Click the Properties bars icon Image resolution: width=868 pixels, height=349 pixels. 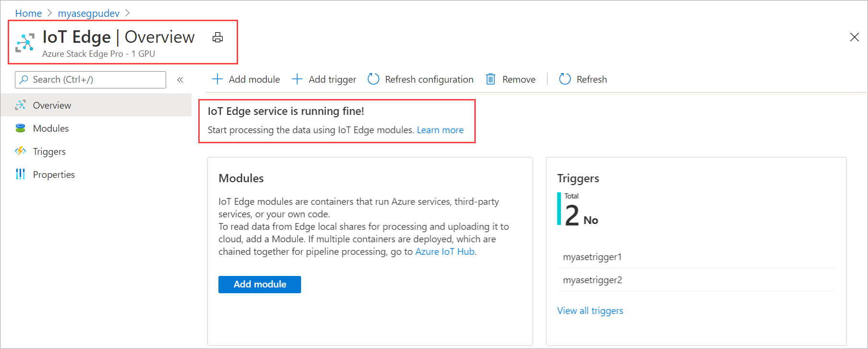tap(20, 174)
